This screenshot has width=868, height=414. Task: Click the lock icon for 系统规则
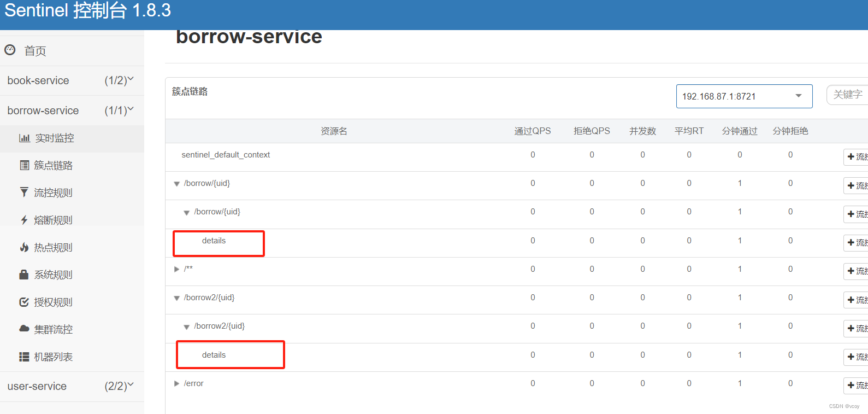coord(24,275)
